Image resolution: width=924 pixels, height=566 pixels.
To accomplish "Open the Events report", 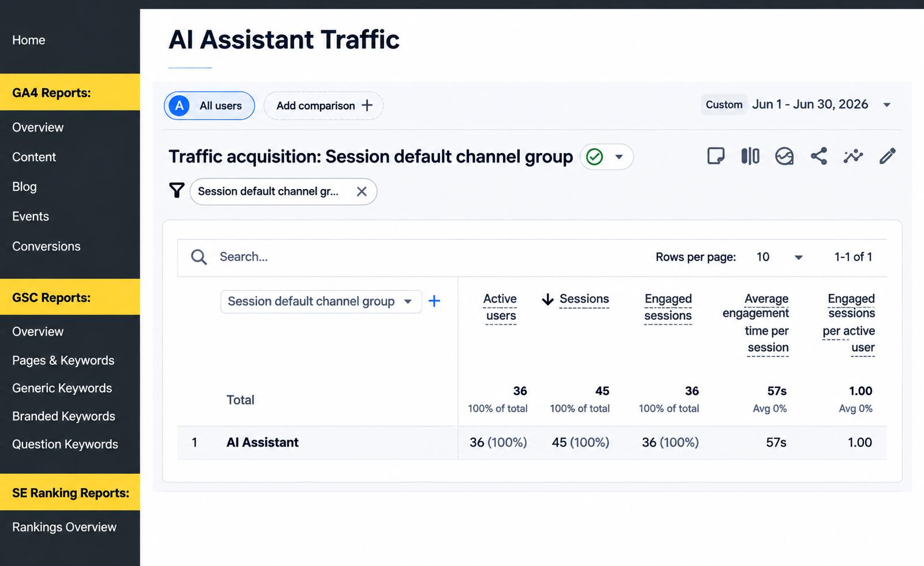I will (x=31, y=216).
